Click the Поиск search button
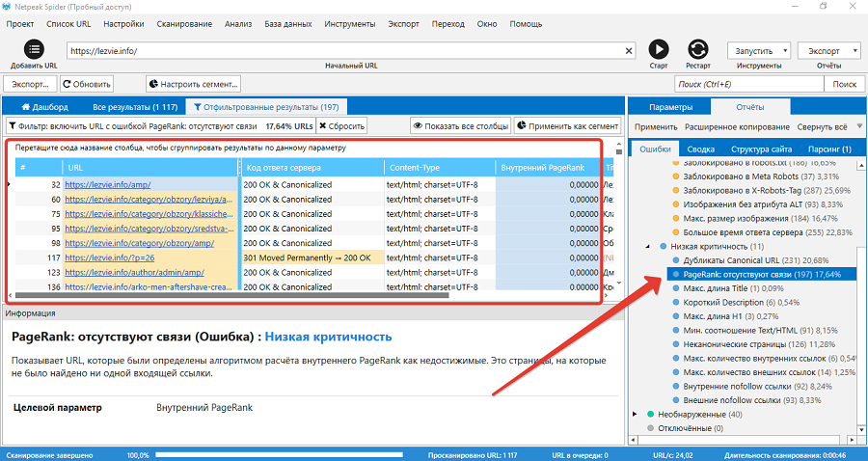The image size is (868, 461). click(844, 84)
